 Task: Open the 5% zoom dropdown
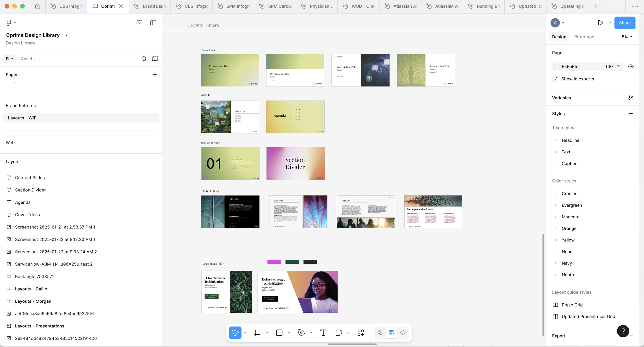click(x=626, y=37)
